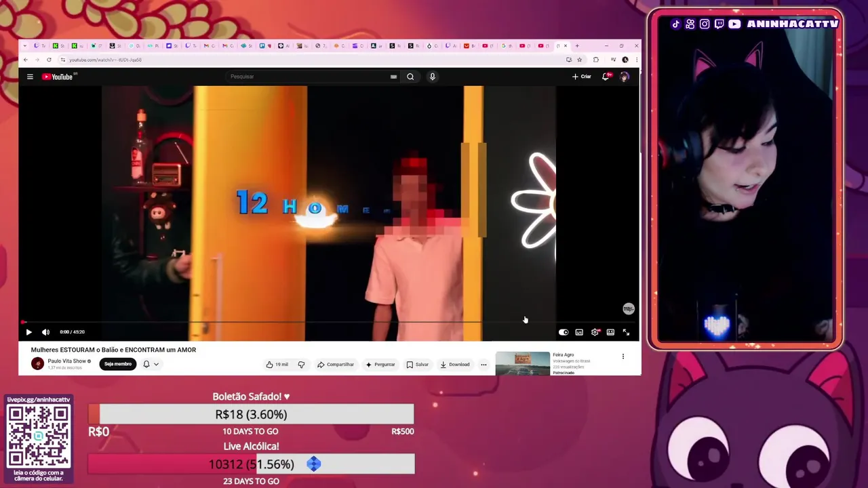
Task: Expand the subscription notification bell dropdown
Action: tap(151, 364)
